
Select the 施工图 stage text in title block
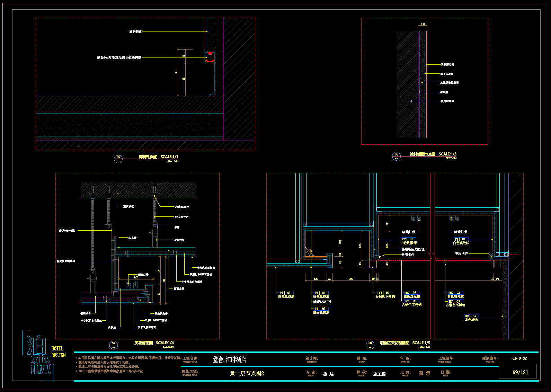pos(379,374)
